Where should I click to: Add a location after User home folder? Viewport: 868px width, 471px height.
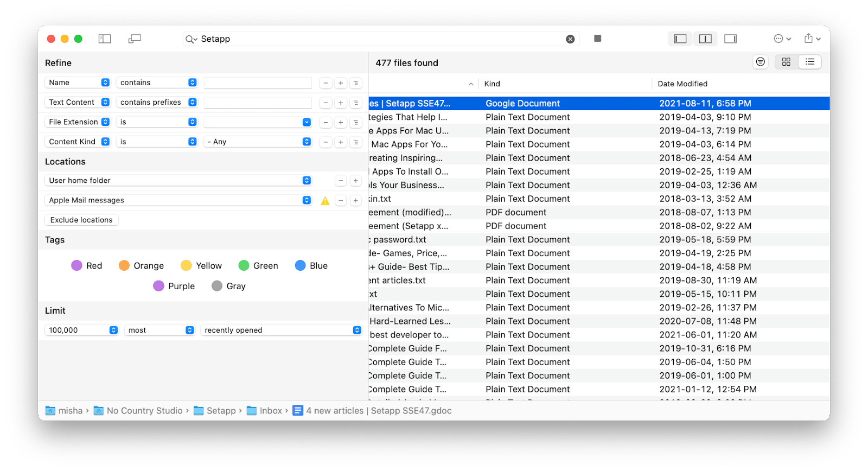point(356,181)
